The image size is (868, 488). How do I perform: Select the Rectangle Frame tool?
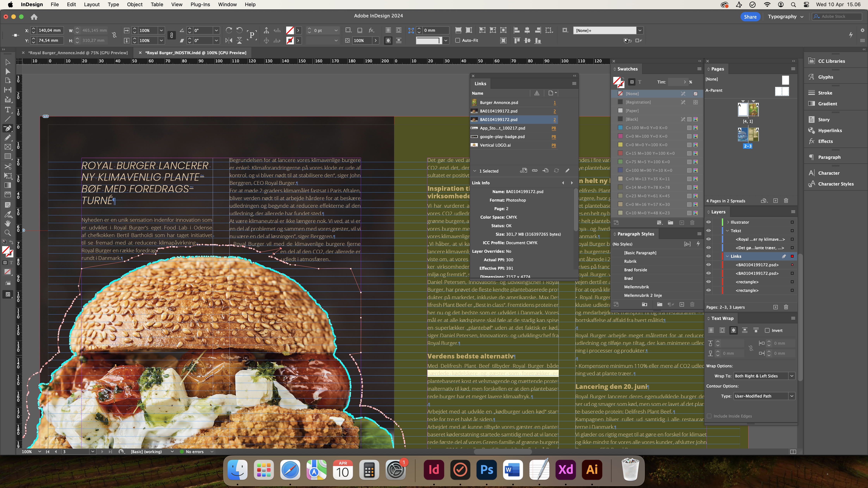coord(7,147)
